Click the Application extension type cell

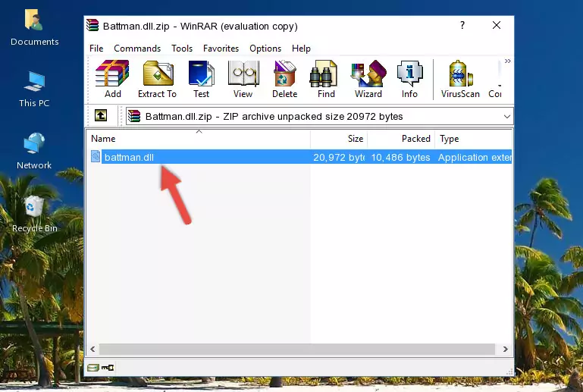click(x=475, y=157)
